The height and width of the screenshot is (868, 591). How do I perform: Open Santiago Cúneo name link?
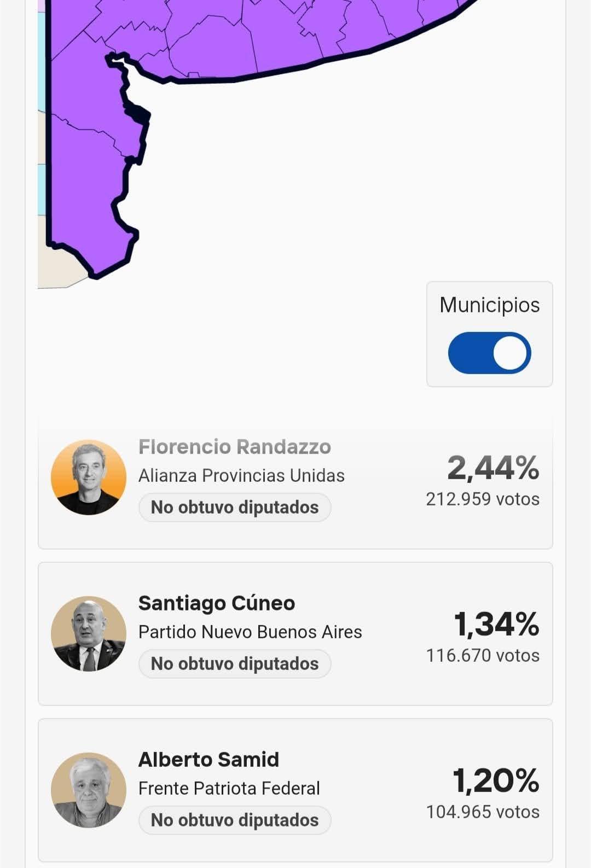[217, 603]
